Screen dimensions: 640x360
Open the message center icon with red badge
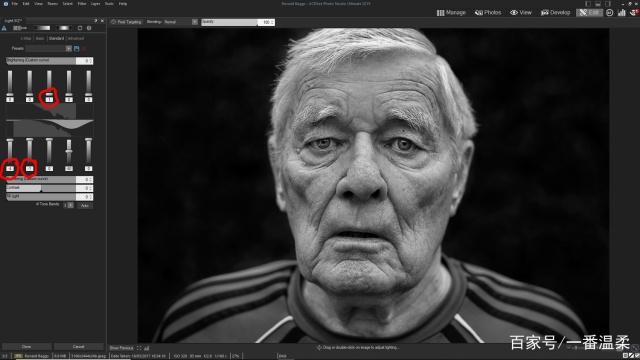pos(634,13)
